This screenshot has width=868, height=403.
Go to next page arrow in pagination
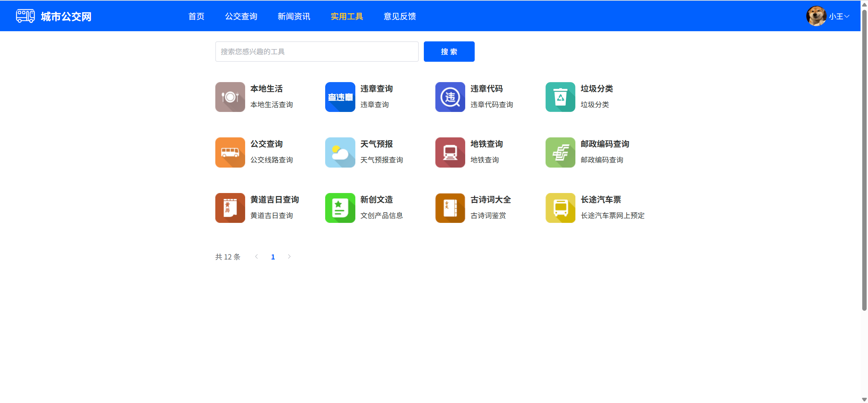click(289, 256)
